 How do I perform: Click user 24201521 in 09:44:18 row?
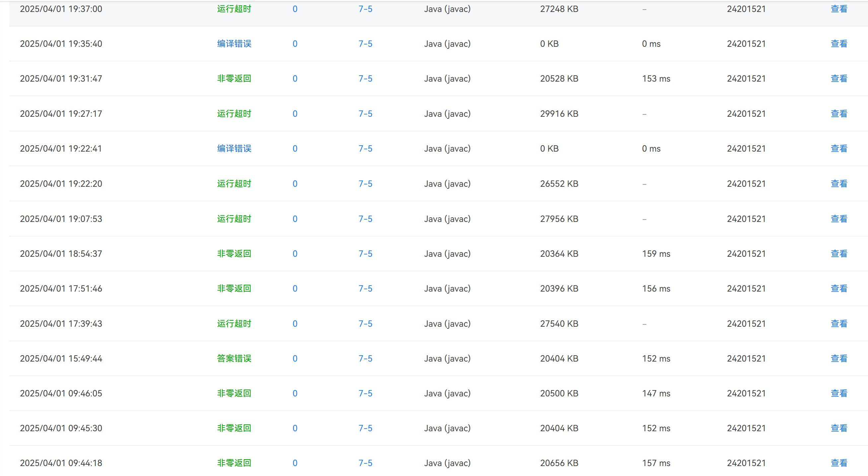[x=746, y=463]
